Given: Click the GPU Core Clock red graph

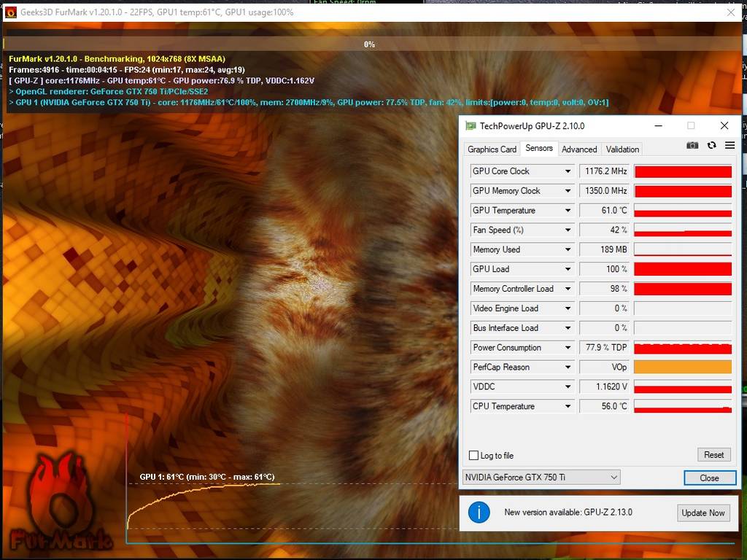Looking at the screenshot, I should 683,171.
